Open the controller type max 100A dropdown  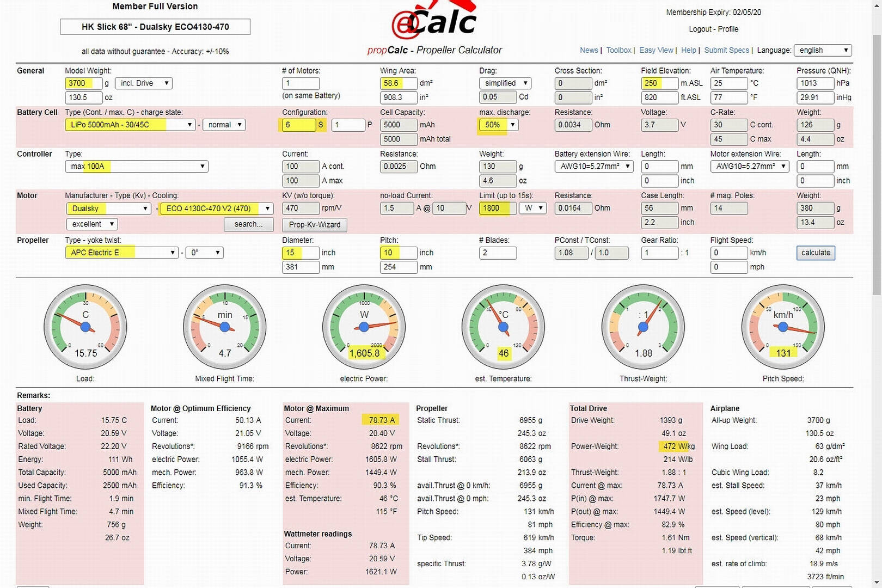137,166
